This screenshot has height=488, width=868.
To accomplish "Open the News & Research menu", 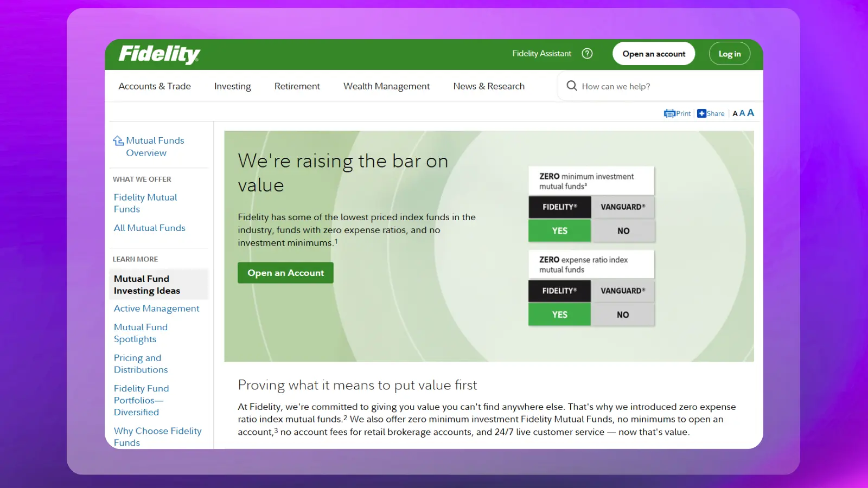I will 489,86.
